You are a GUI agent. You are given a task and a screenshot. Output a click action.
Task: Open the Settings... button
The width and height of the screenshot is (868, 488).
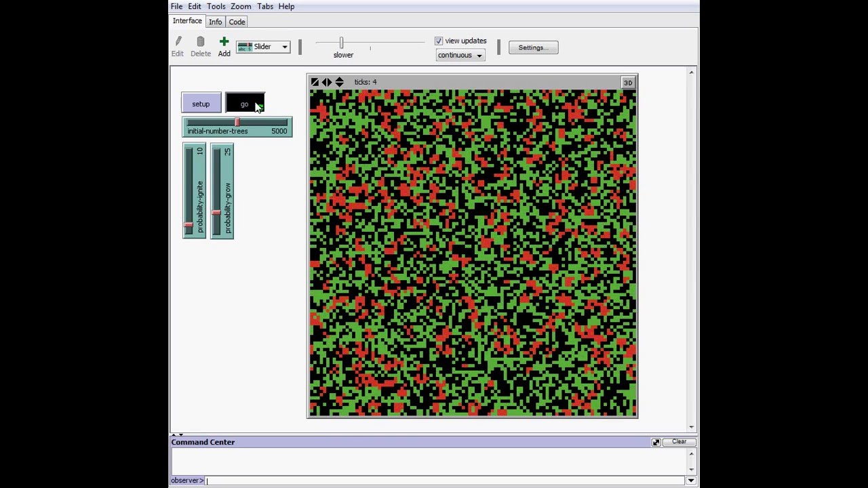tap(533, 47)
